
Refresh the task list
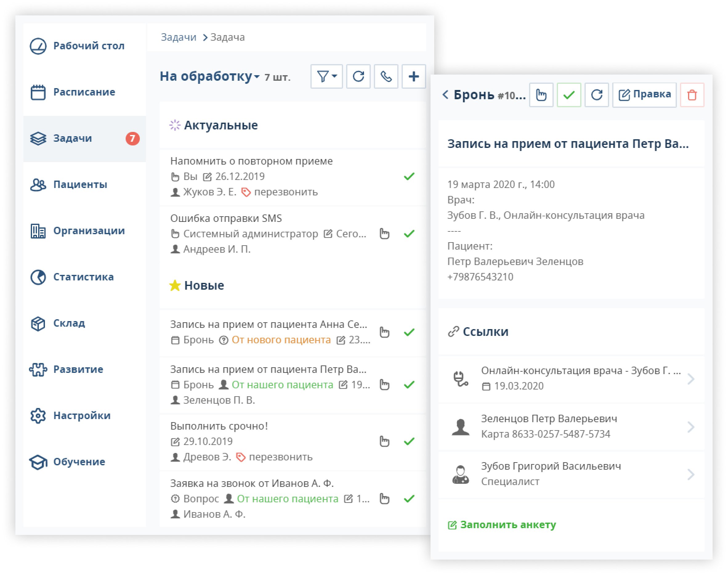pyautogui.click(x=358, y=77)
